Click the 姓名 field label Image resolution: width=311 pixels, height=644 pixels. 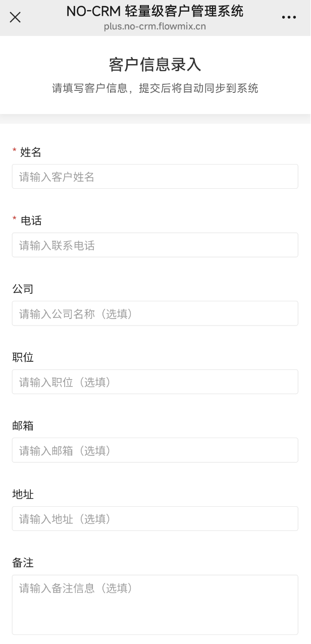30,152
